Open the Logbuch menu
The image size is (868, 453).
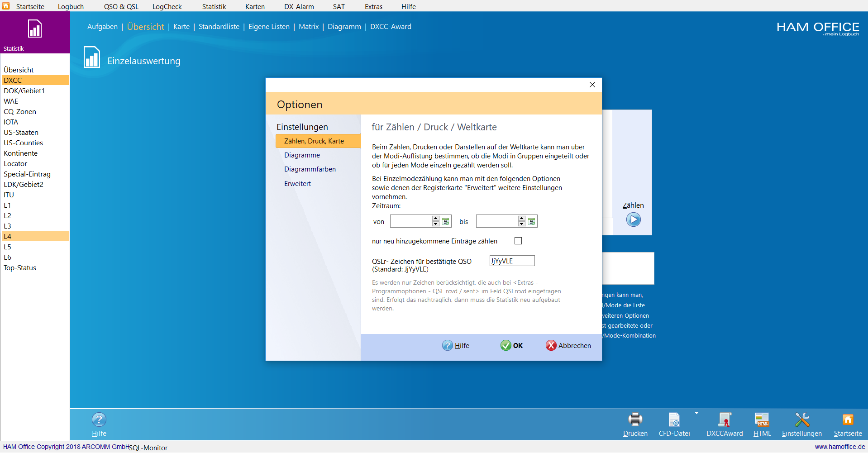(x=71, y=6)
